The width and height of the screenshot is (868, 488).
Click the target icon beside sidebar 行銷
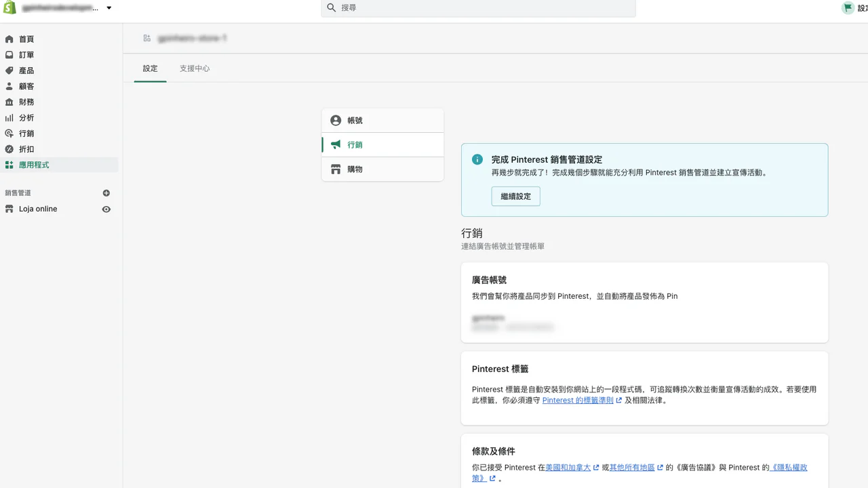[x=9, y=134]
